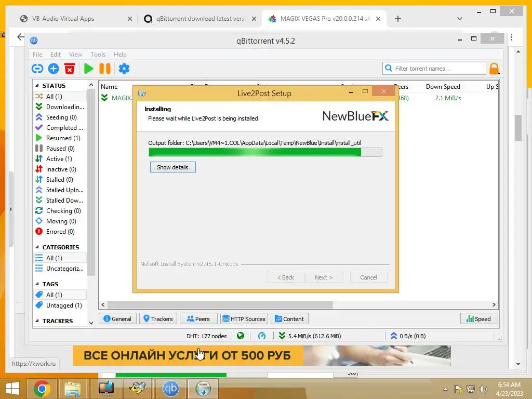Click the Filter torrent names field
532x399 pixels.
pos(434,69)
